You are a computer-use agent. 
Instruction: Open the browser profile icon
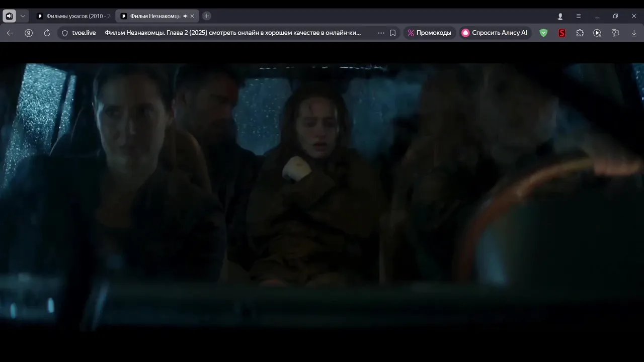point(560,16)
